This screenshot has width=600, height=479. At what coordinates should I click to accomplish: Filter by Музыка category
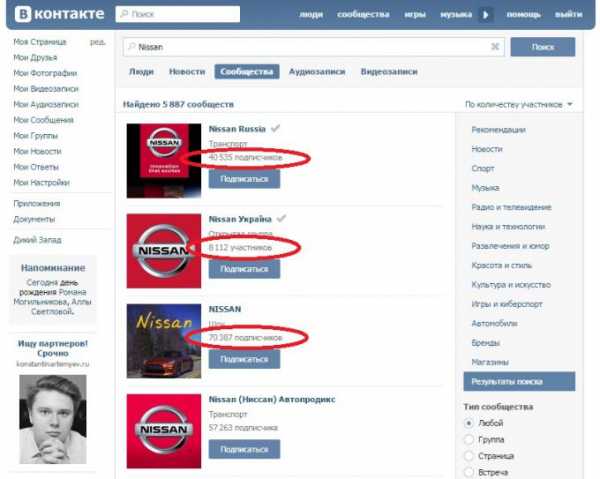(x=485, y=188)
